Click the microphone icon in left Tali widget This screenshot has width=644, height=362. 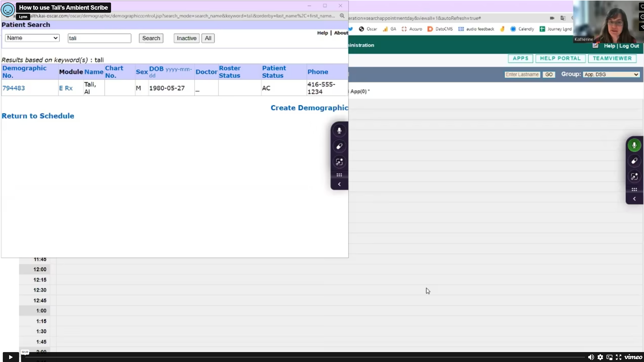coord(339,131)
